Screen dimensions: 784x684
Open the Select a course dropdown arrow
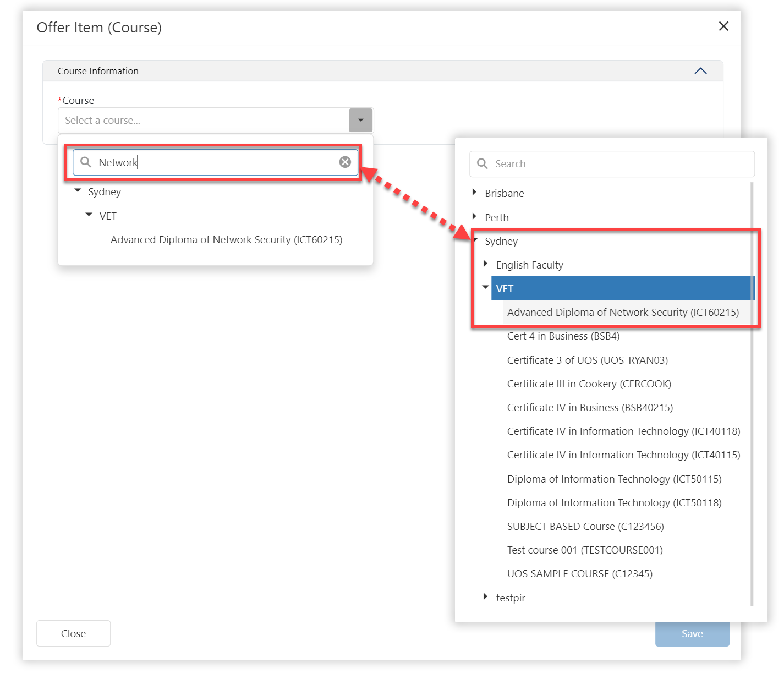tap(361, 120)
